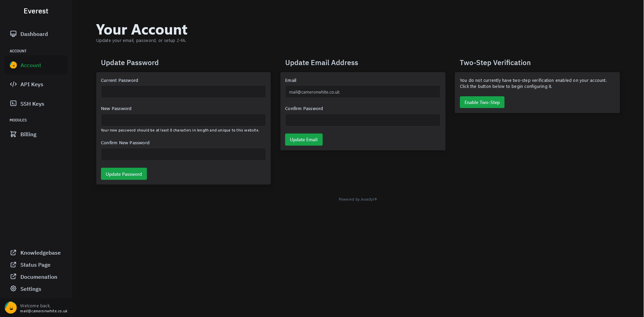Click the Account avatar icon in sidebar
Screen dimensions: 644x317
pos(13,65)
